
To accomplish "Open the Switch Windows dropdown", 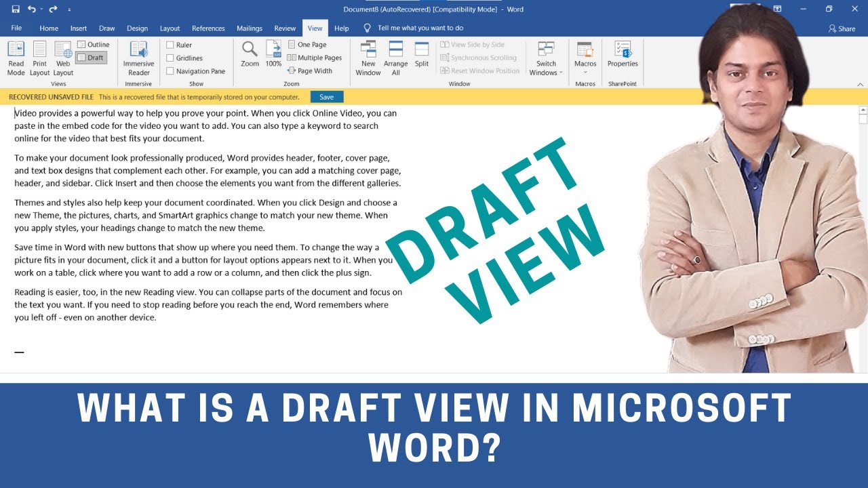I will 546,58.
